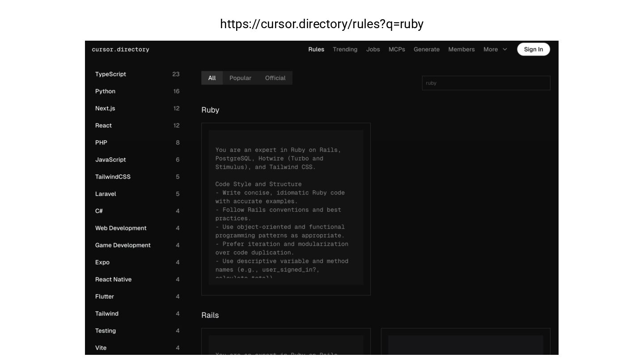Viewport: 644px width, 362px height.
Task: Select C# category in sidebar
Action: [x=137, y=211]
